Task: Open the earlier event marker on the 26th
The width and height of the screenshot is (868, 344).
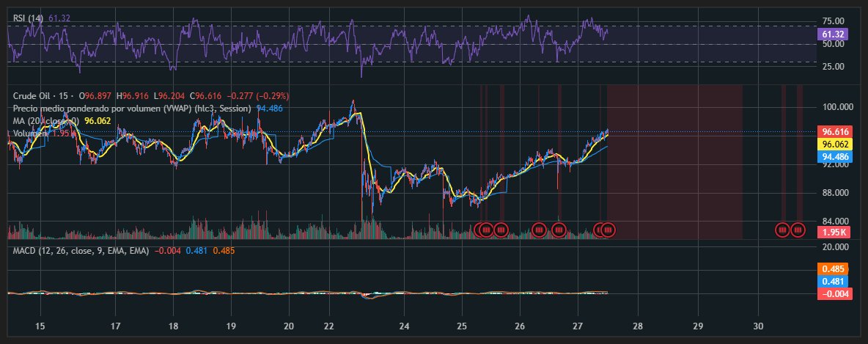Action: coord(539,230)
